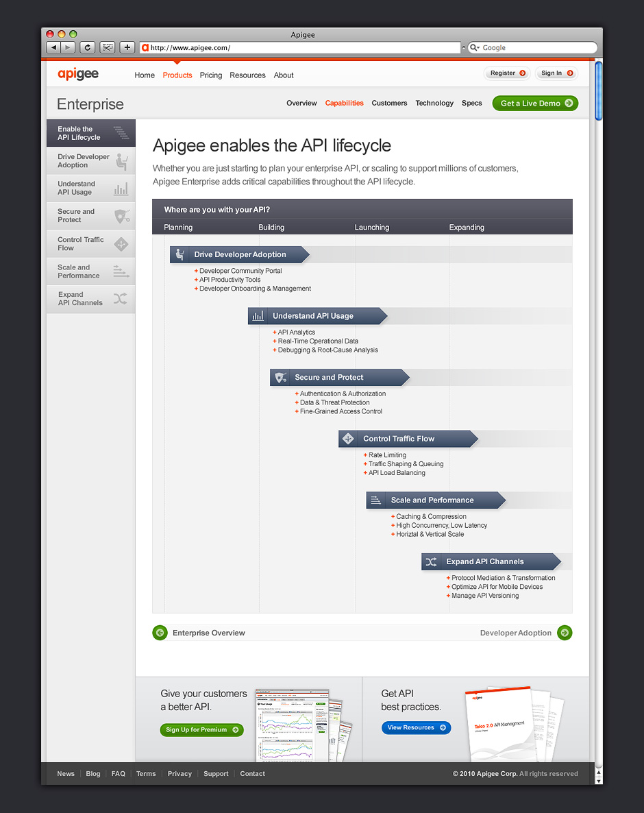Click the View Resources button
Screen dimensions: 644x813
[416, 727]
